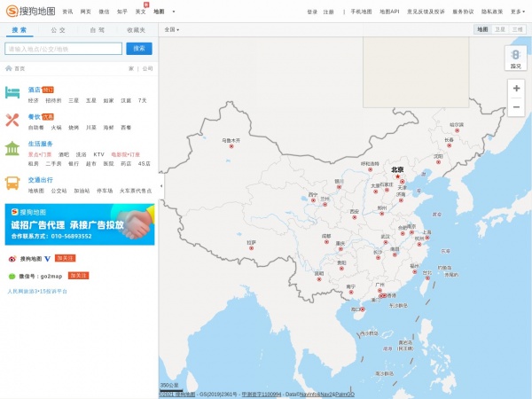
Task: Click the 火锅 dining shortcut
Action: [x=57, y=128]
